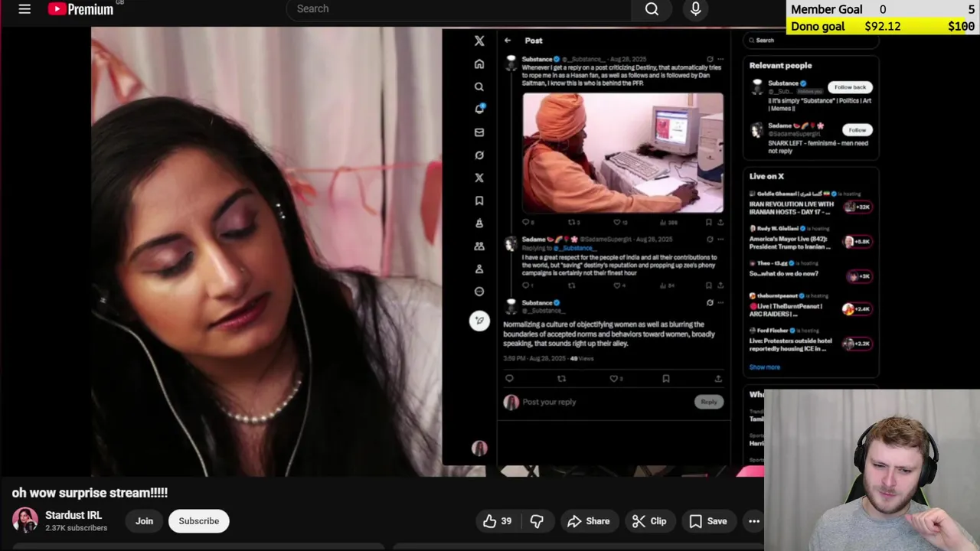Viewport: 980px width, 551px height.
Task: Save video to playlist
Action: pos(708,521)
